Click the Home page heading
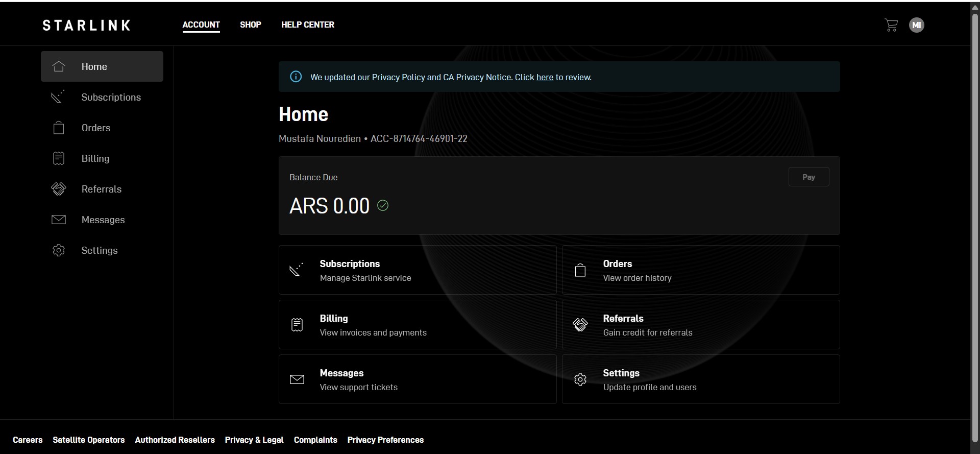980x454 pixels. click(x=303, y=114)
